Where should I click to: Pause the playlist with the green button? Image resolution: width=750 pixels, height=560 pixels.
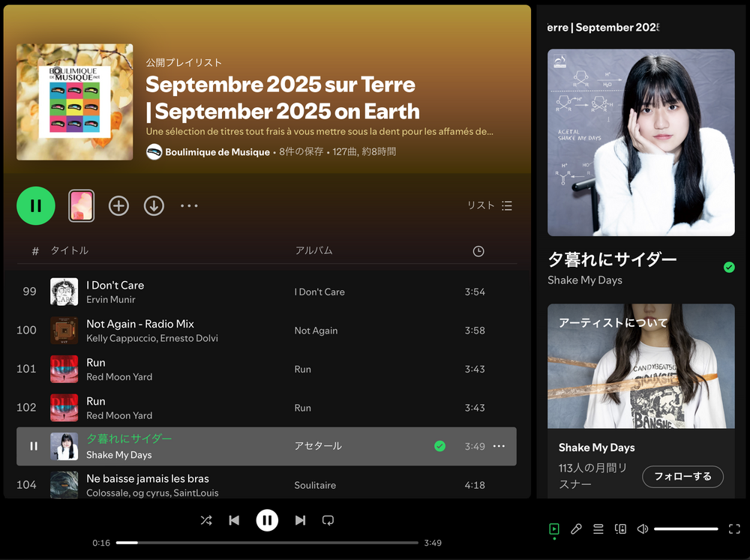pyautogui.click(x=36, y=205)
